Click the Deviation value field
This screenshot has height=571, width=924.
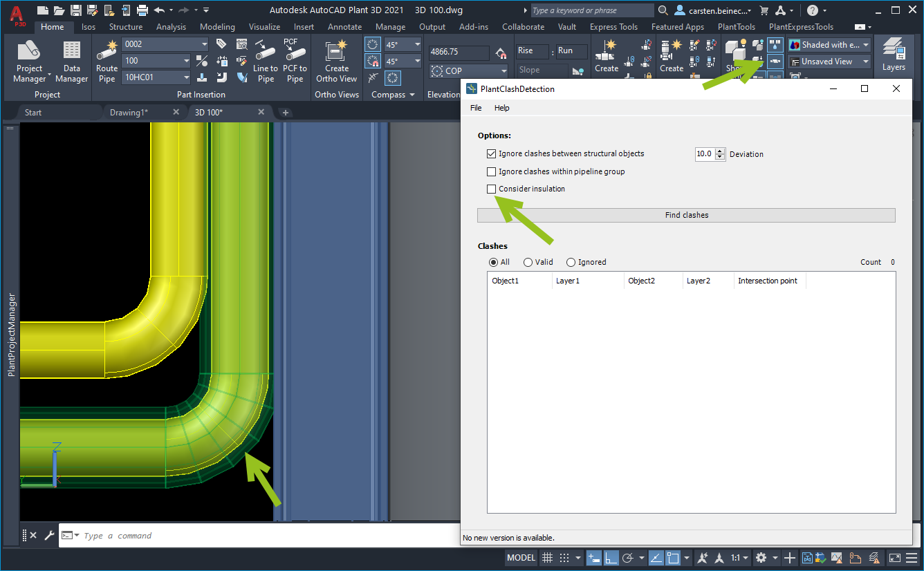coord(705,154)
